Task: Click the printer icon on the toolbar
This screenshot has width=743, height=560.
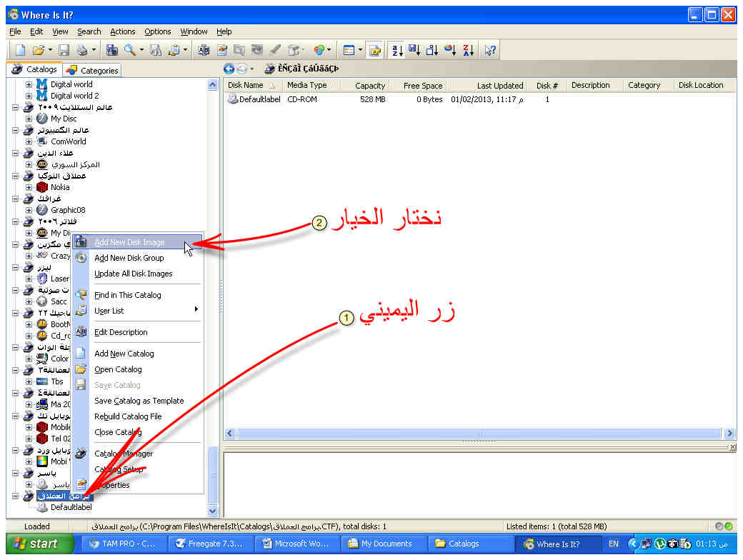Action: [x=81, y=50]
